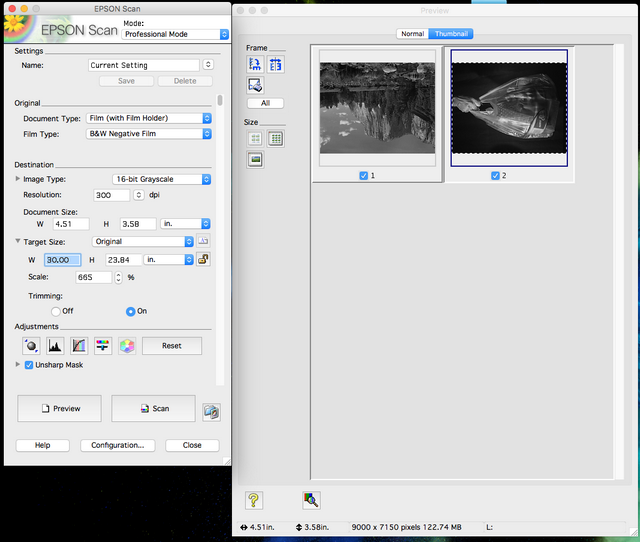Click the Target Size height field
This screenshot has width=640, height=542.
click(x=124, y=260)
